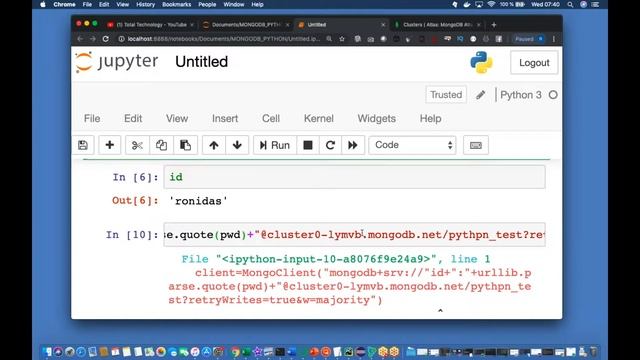
Task: Move selected cell down arrow
Action: pos(237,145)
